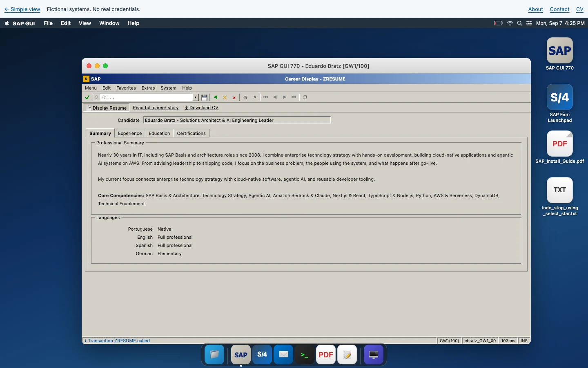Click the Last Page navigation icon
This screenshot has height=368, width=588.
(x=294, y=97)
